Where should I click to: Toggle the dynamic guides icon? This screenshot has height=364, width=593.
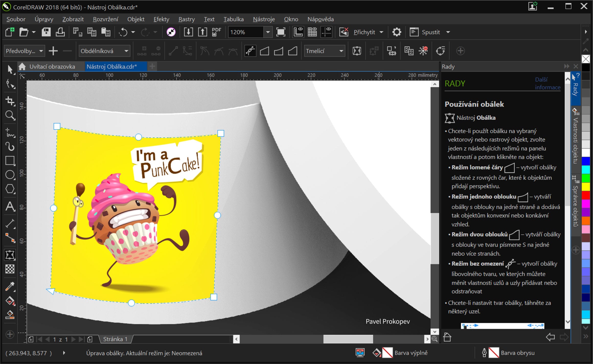point(326,32)
